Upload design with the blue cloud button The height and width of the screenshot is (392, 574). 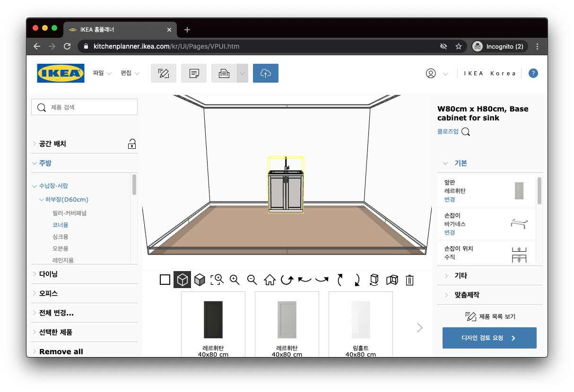click(x=266, y=73)
